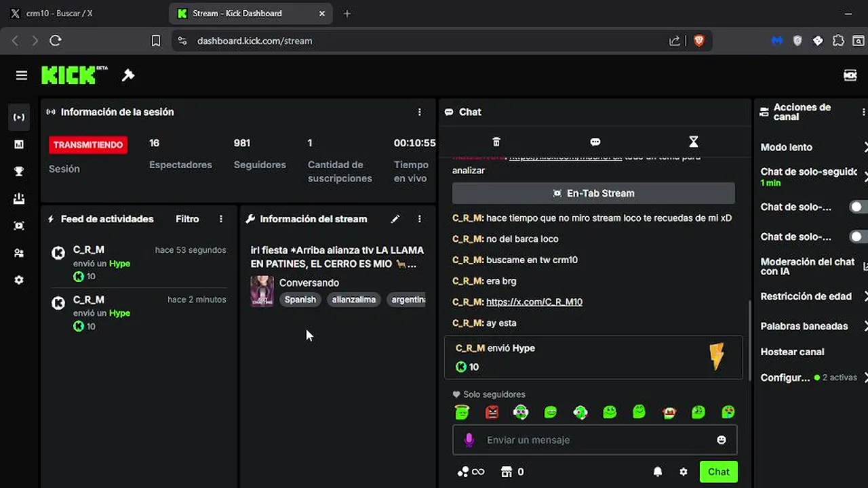Image resolution: width=868 pixels, height=488 pixels.
Task: Open the shop icon showing 0
Action: click(512, 472)
